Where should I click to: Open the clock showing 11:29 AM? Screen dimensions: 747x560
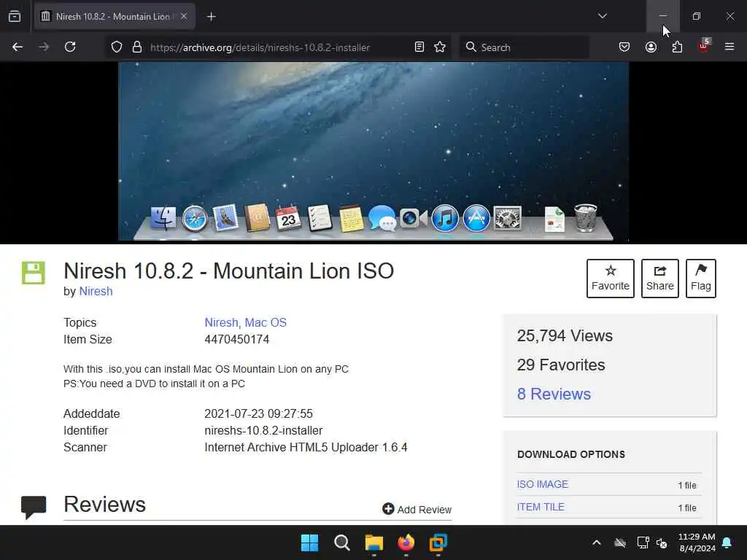pos(697,542)
